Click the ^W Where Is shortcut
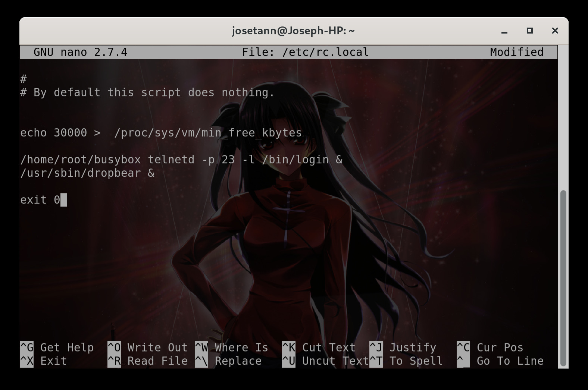588x390 pixels. [231, 347]
